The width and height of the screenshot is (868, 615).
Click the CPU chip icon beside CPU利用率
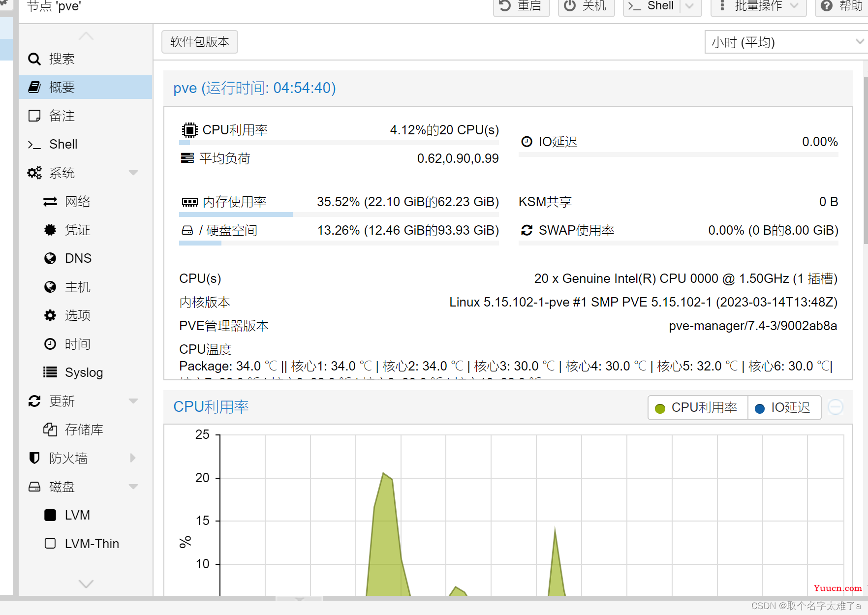[x=189, y=130]
